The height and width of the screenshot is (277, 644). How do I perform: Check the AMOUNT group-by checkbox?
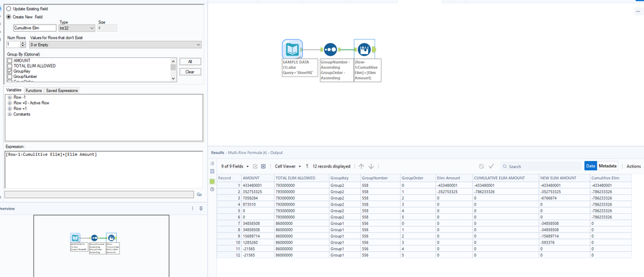tap(10, 61)
